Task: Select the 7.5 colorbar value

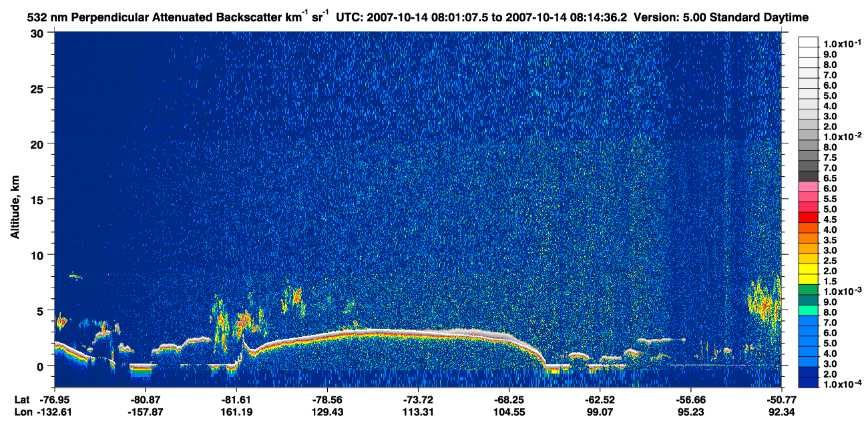Action: (830, 158)
